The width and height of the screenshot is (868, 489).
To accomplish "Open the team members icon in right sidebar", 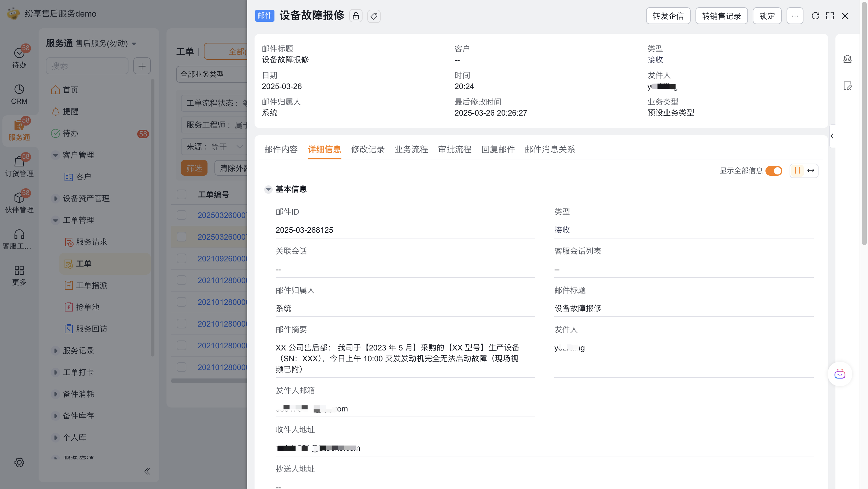I will pyautogui.click(x=847, y=59).
